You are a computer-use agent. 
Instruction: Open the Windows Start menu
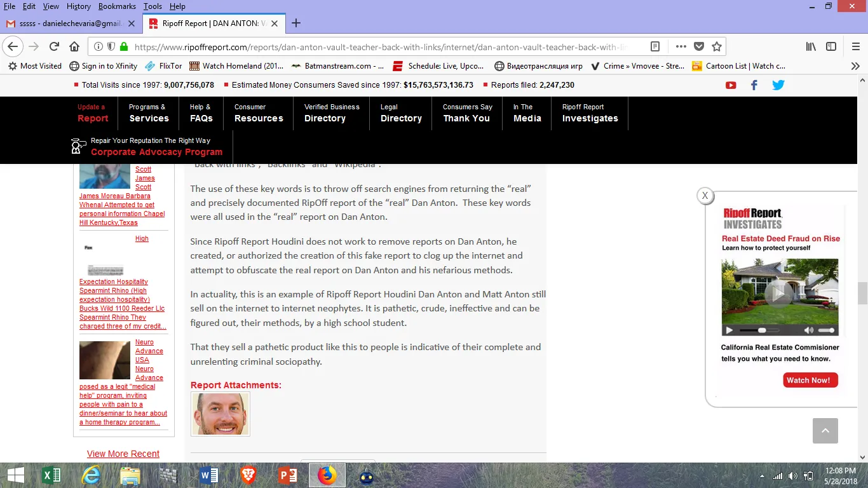[15, 475]
